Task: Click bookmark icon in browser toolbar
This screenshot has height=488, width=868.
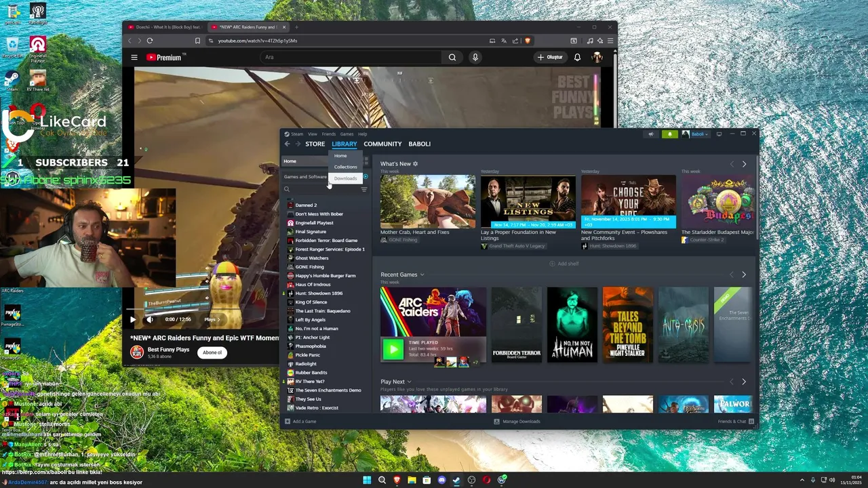Action: point(197,41)
